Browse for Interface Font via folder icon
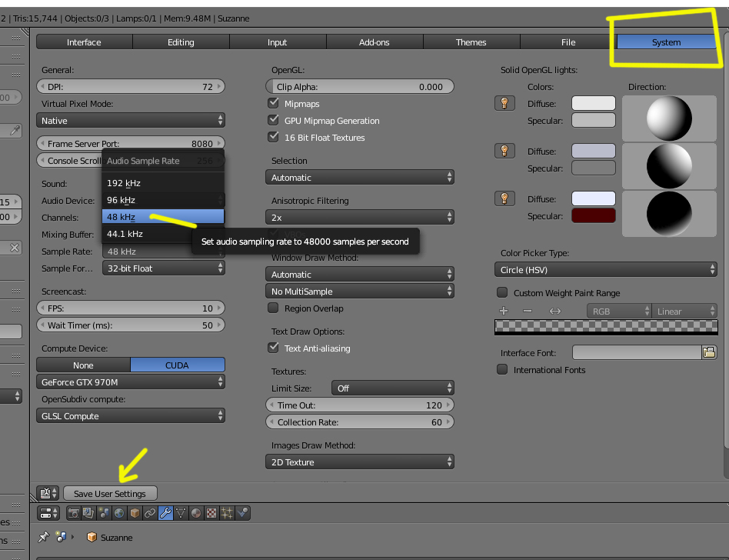This screenshot has height=560, width=729. 709,352
